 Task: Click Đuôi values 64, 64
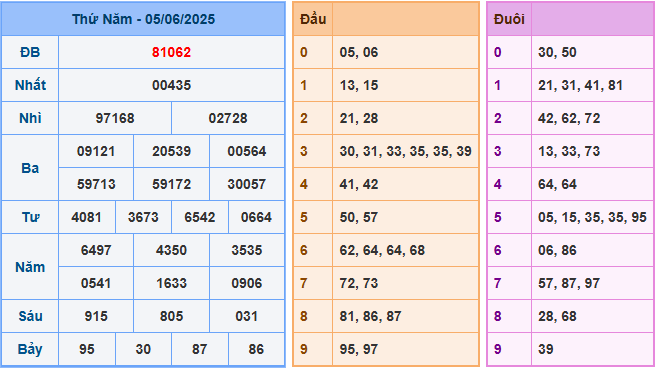coord(557,184)
